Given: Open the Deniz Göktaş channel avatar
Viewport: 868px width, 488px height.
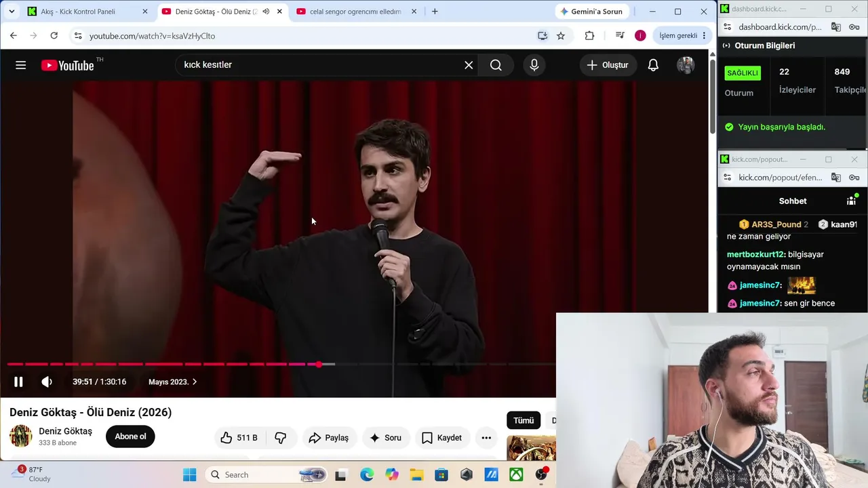Looking at the screenshot, I should [x=21, y=436].
